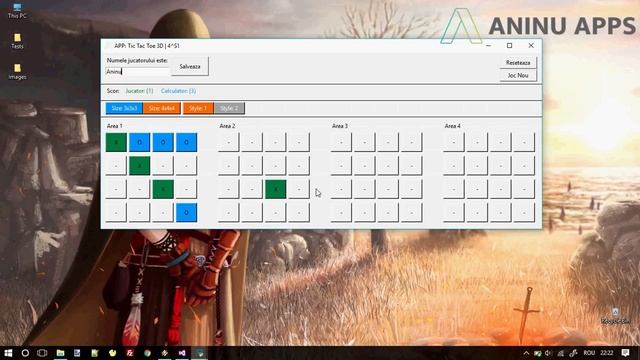The height and width of the screenshot is (360, 640).
Task: Select the Size 4x4x4 option
Action: 162,108
